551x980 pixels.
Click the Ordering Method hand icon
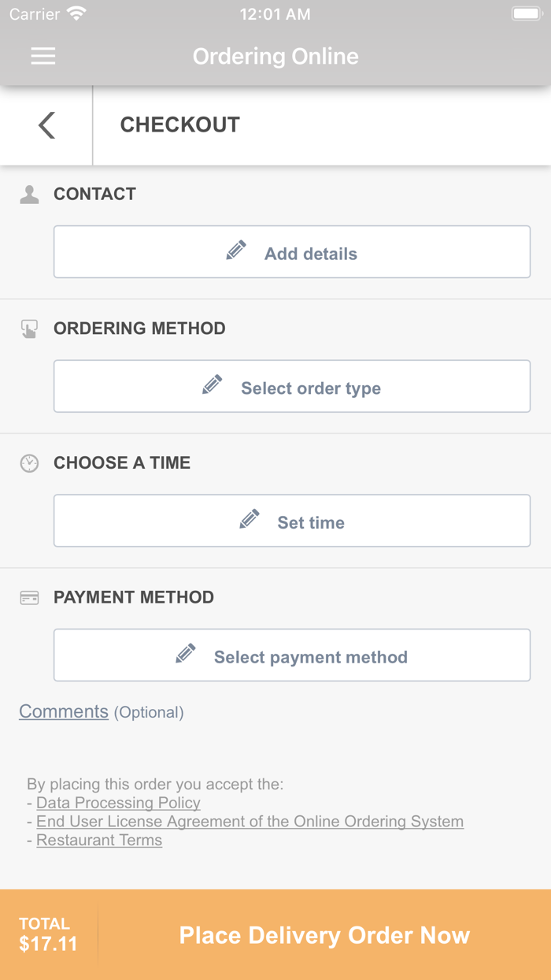coord(29,329)
